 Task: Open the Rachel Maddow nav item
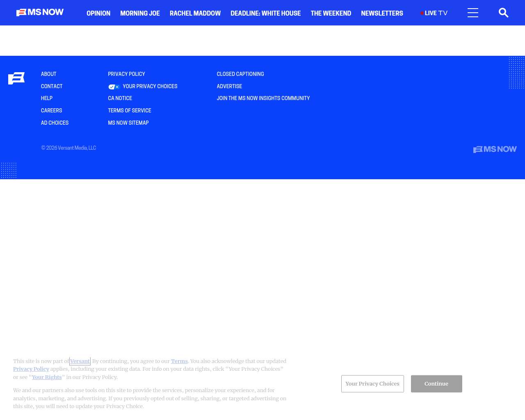point(195,13)
